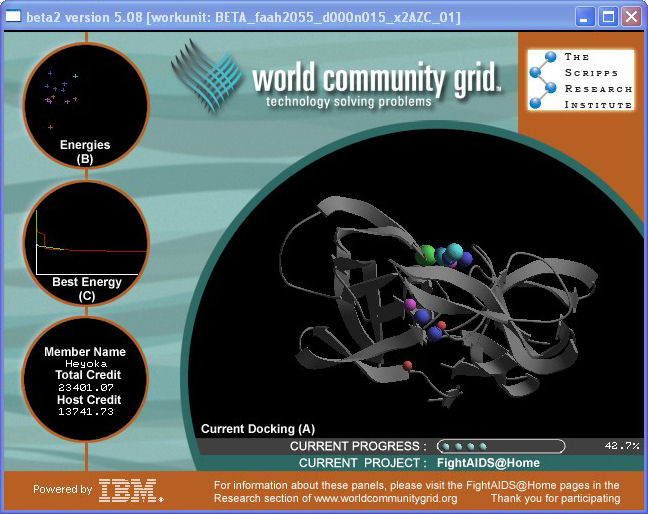This screenshot has height=514, width=648.
Task: Open the Energies (B) scatter plot panel
Action: point(85,102)
